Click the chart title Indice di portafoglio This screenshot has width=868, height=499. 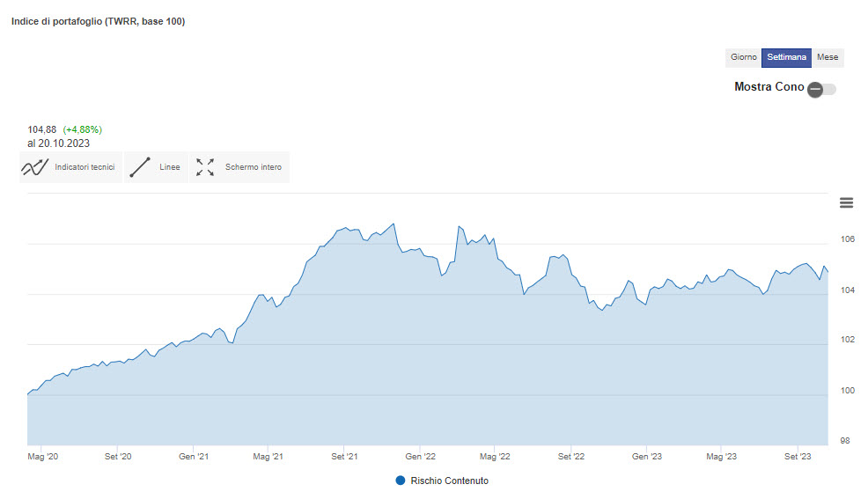[98, 21]
